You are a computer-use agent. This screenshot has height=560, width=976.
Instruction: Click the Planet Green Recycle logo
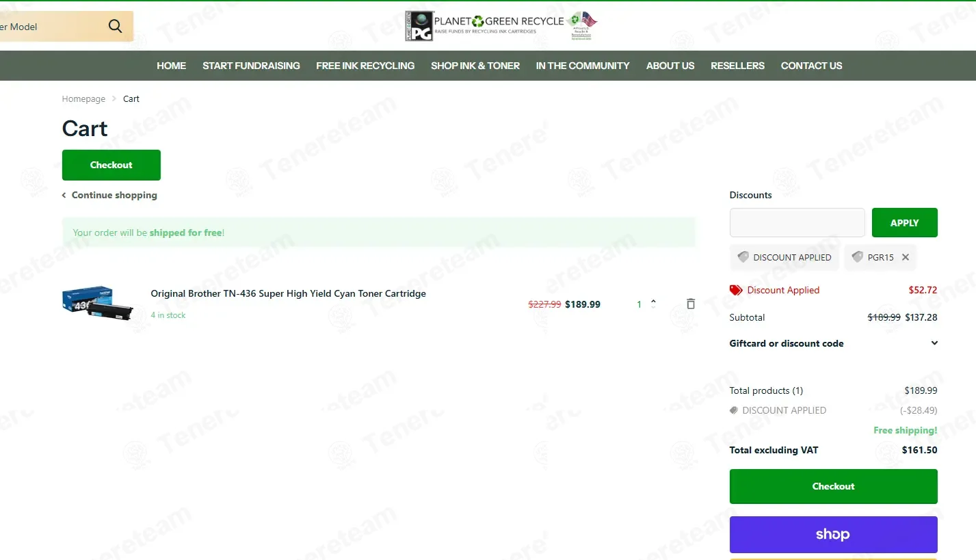tap(501, 26)
